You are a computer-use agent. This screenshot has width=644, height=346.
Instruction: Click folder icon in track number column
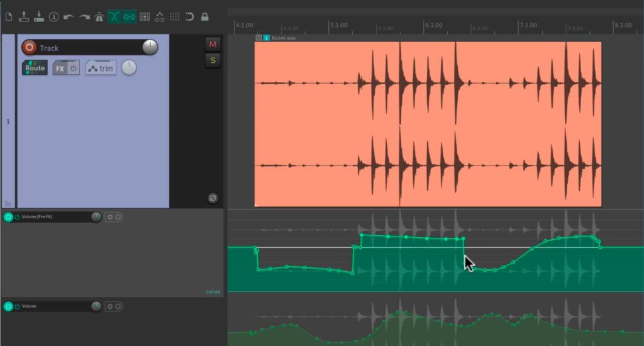8,203
